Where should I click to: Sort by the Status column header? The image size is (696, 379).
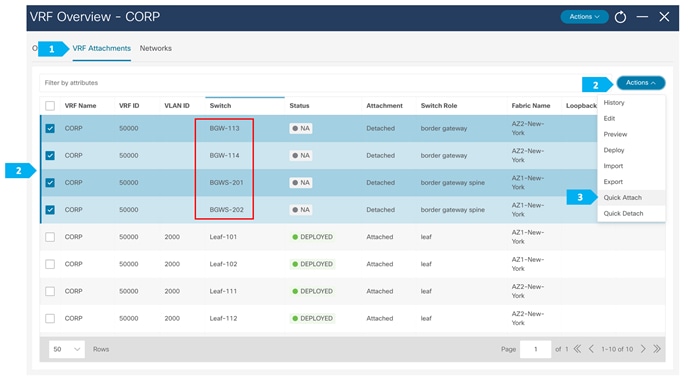tap(299, 106)
